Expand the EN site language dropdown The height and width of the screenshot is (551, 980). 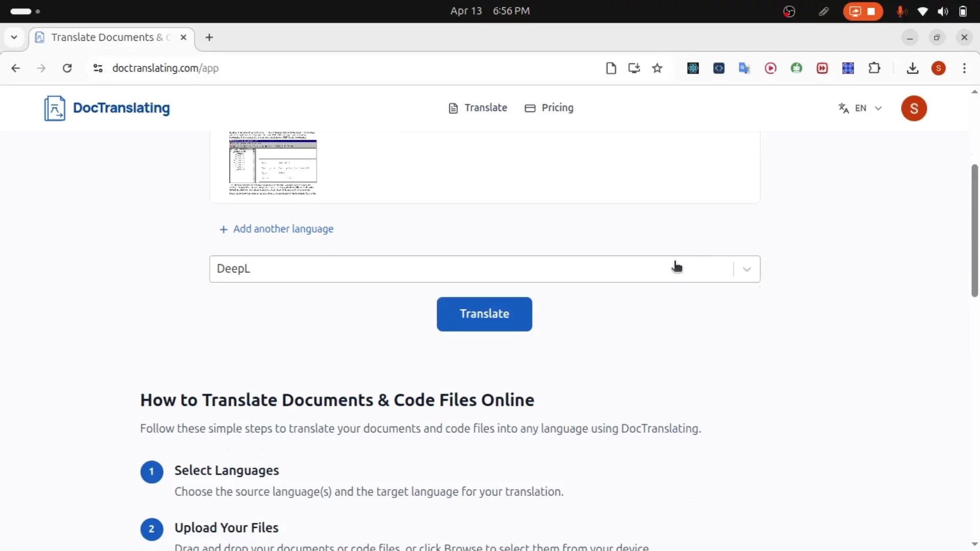(860, 108)
